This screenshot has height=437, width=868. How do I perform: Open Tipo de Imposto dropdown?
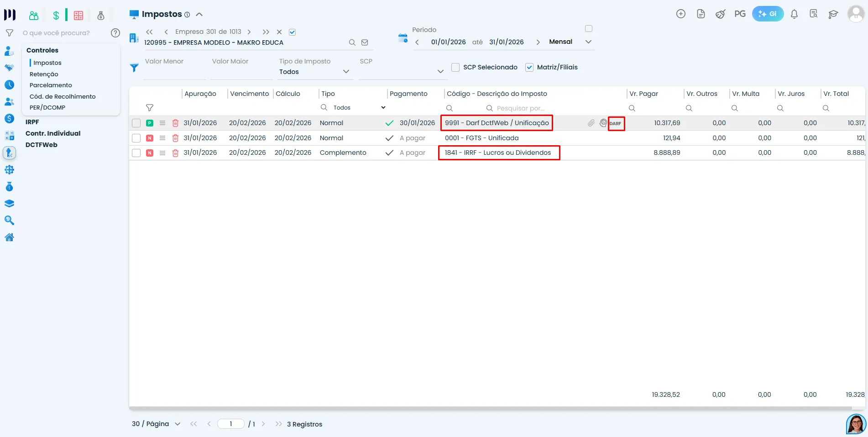pos(315,72)
